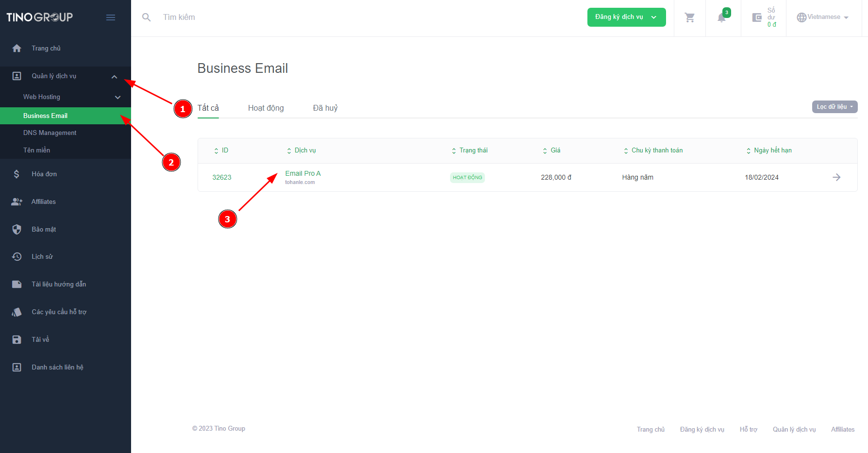Screen dimensions: 868x453
Task: Open Email Pro A service link
Action: [303, 173]
